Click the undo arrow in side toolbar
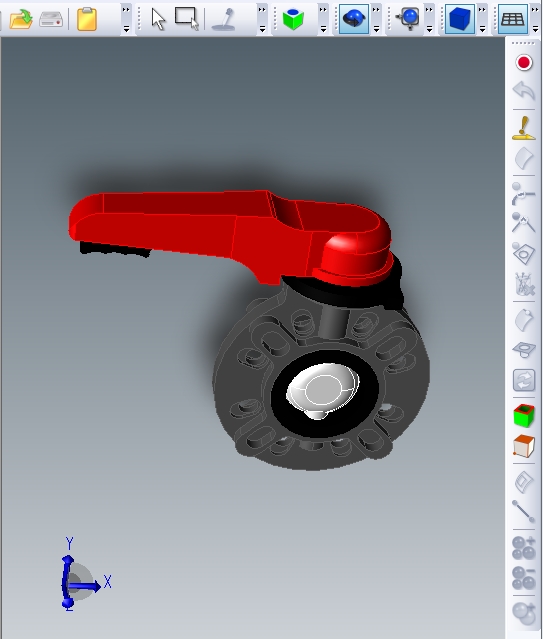Image resolution: width=543 pixels, height=639 pixels. (523, 90)
